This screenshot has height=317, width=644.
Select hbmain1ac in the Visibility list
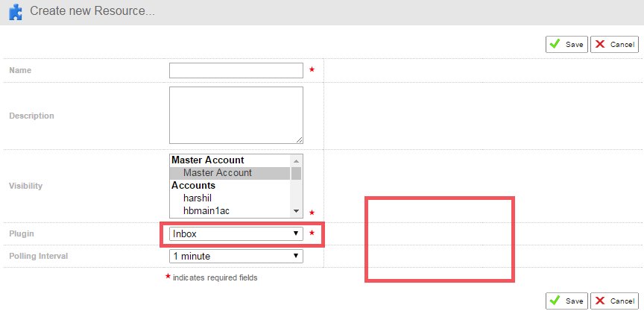point(206,211)
